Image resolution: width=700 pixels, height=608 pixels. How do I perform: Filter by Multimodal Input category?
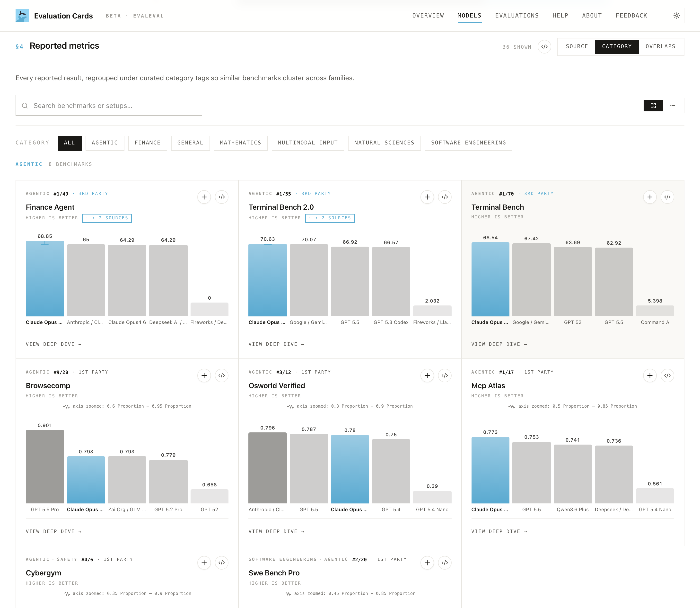click(x=308, y=143)
